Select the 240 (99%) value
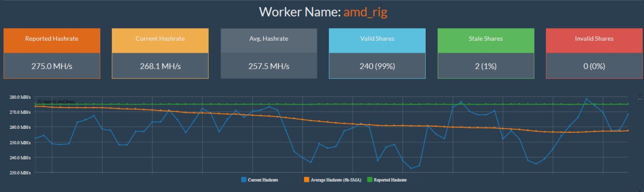The image size is (644, 192). (x=377, y=66)
